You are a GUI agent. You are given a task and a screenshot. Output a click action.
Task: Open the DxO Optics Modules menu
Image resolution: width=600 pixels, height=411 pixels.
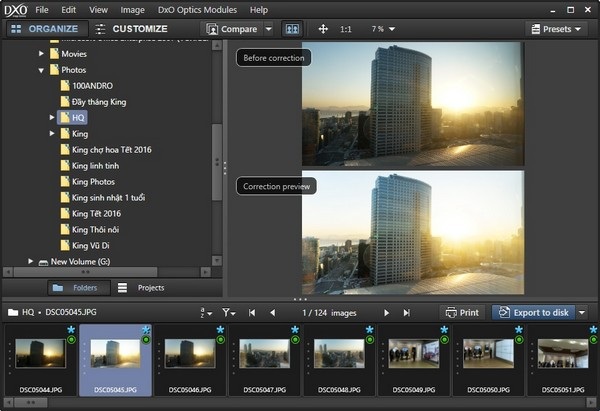tap(197, 10)
